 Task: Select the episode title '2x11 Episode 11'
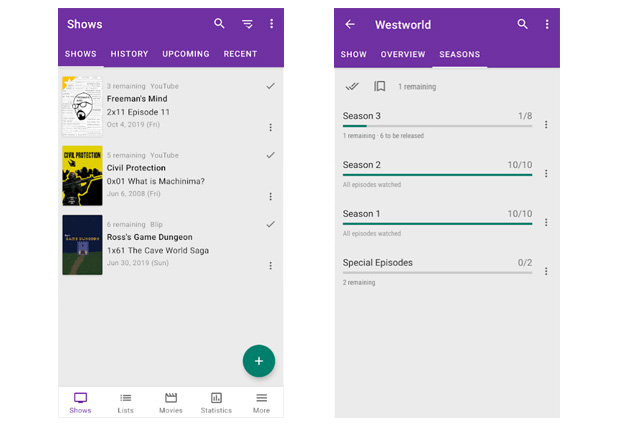(x=138, y=112)
